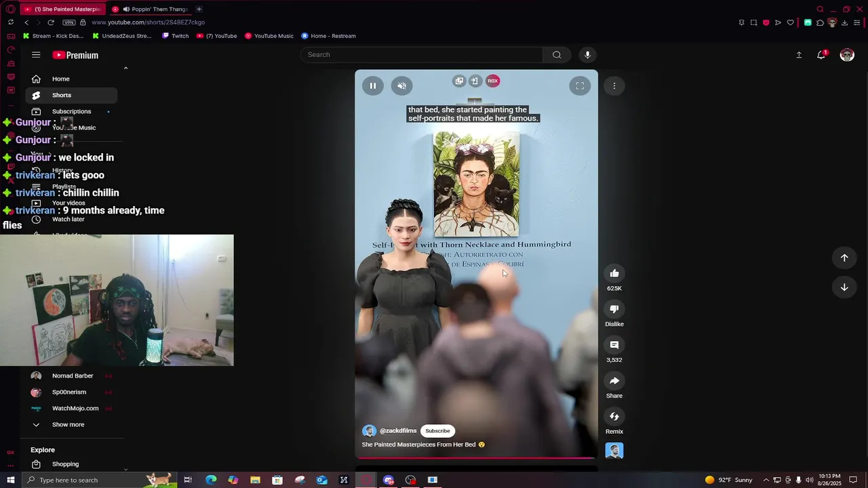Open the Windows Start menu

pos(11,480)
